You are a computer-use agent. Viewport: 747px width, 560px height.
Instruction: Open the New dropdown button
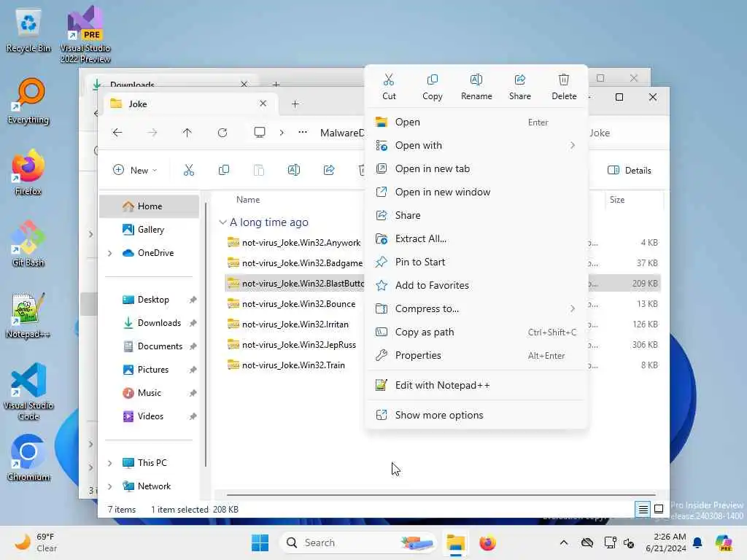point(135,170)
